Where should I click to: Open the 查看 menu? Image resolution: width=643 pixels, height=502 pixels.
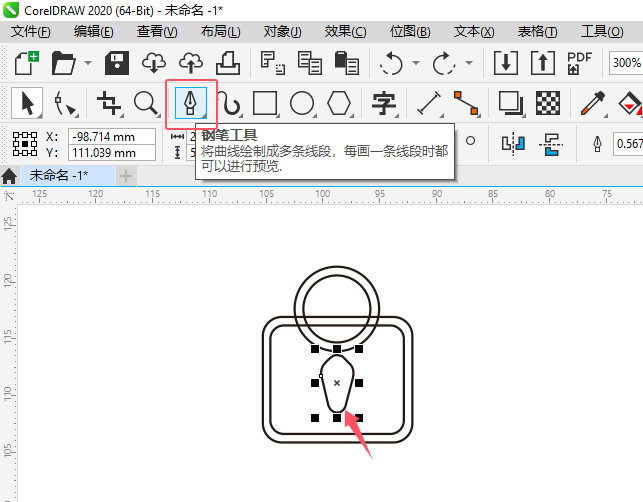click(x=157, y=32)
